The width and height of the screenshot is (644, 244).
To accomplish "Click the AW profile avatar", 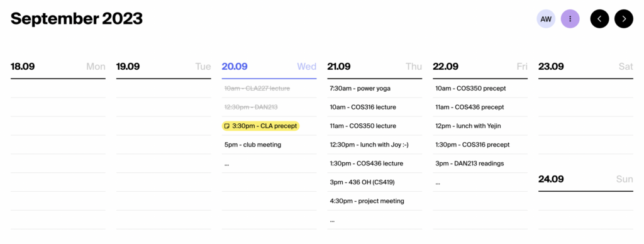I will (546, 19).
